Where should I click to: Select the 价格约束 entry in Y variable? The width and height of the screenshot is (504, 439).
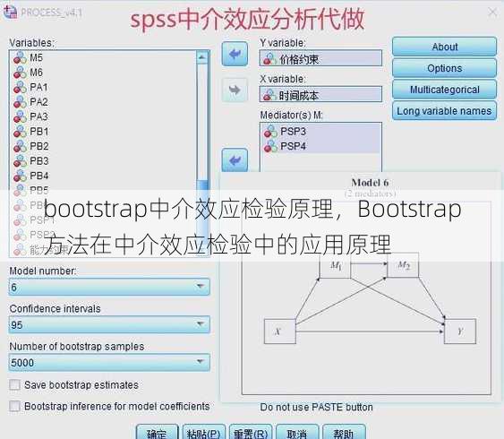click(x=320, y=58)
